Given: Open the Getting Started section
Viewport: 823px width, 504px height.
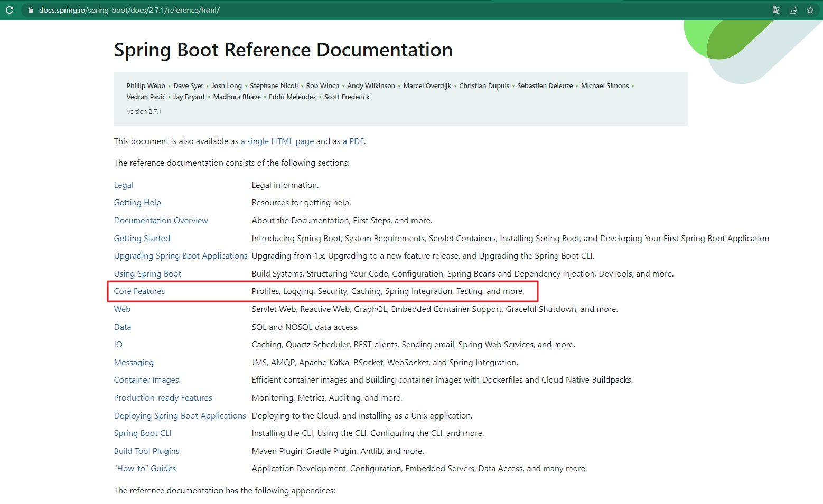Looking at the screenshot, I should (x=142, y=239).
